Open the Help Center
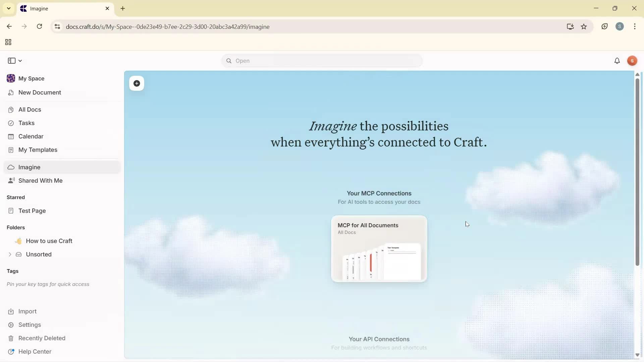The height and width of the screenshot is (362, 644). 35,351
